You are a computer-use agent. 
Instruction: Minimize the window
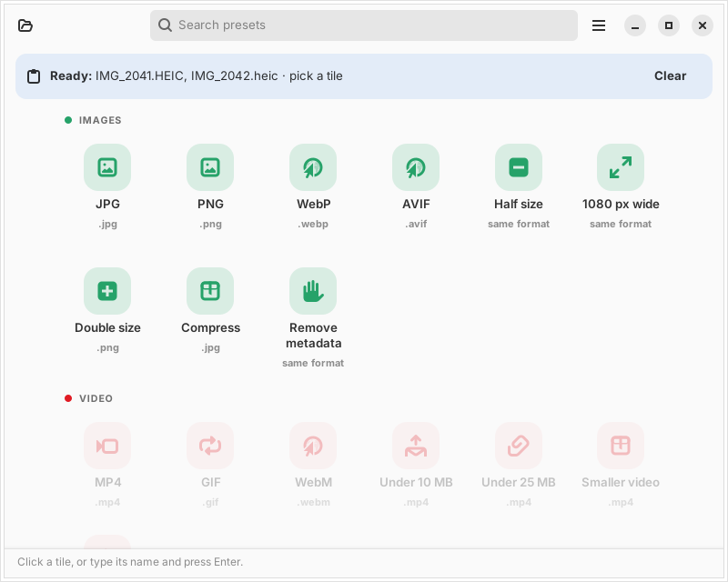[x=634, y=25]
